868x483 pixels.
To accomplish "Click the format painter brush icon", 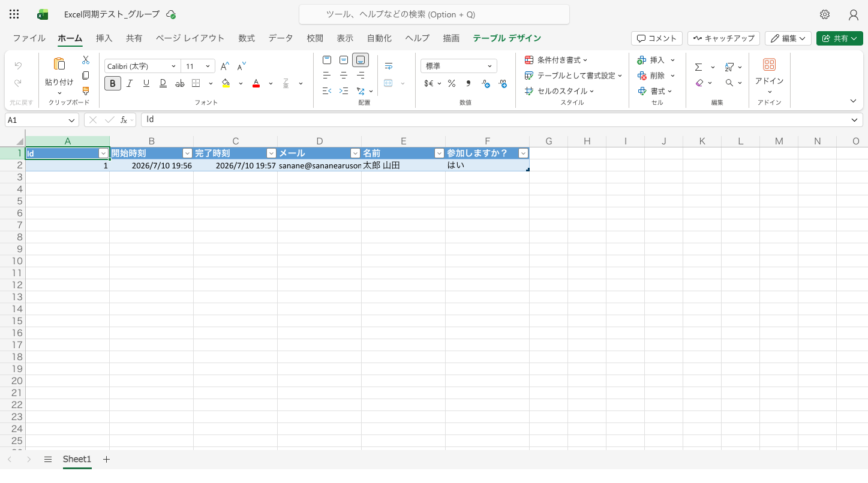I will tap(86, 91).
